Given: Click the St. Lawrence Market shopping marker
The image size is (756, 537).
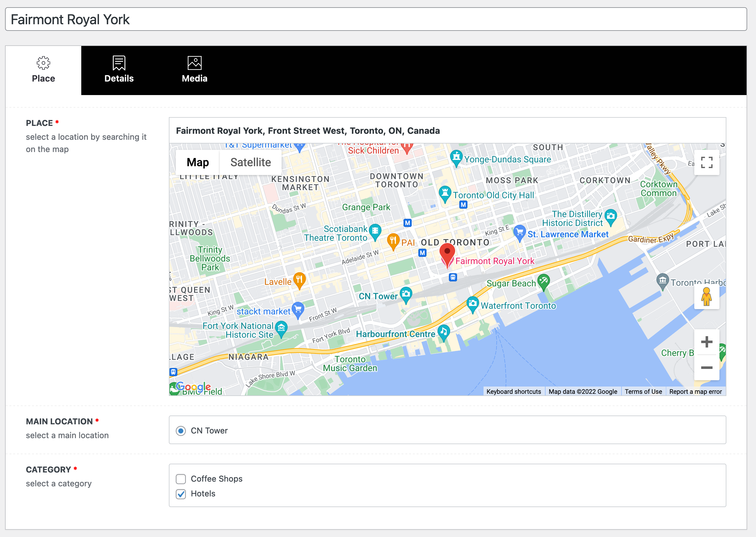Looking at the screenshot, I should click(x=519, y=233).
